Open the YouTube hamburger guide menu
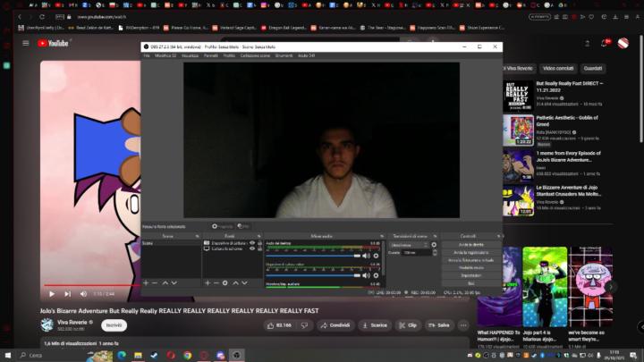Image resolution: width=644 pixels, height=362 pixels. tap(25, 43)
